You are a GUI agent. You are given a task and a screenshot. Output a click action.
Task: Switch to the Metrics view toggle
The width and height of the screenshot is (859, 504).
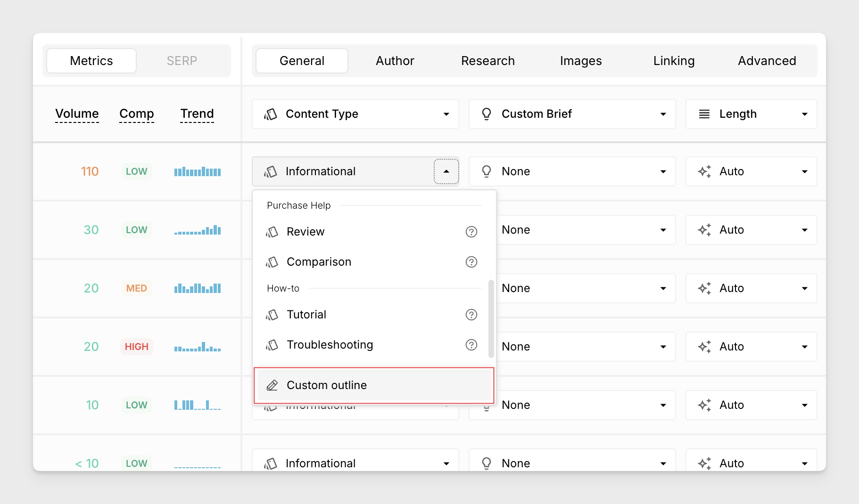coord(91,61)
